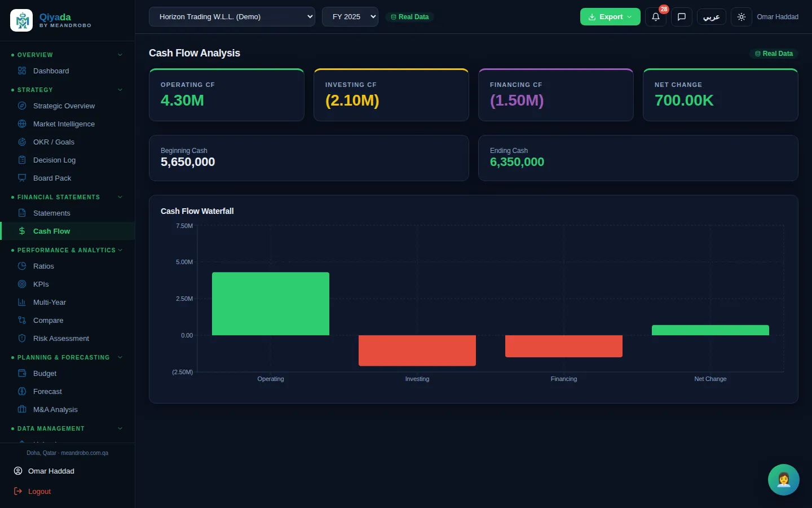This screenshot has width=812, height=508.
Task: Click the Compare arrows icon
Action: point(22,320)
